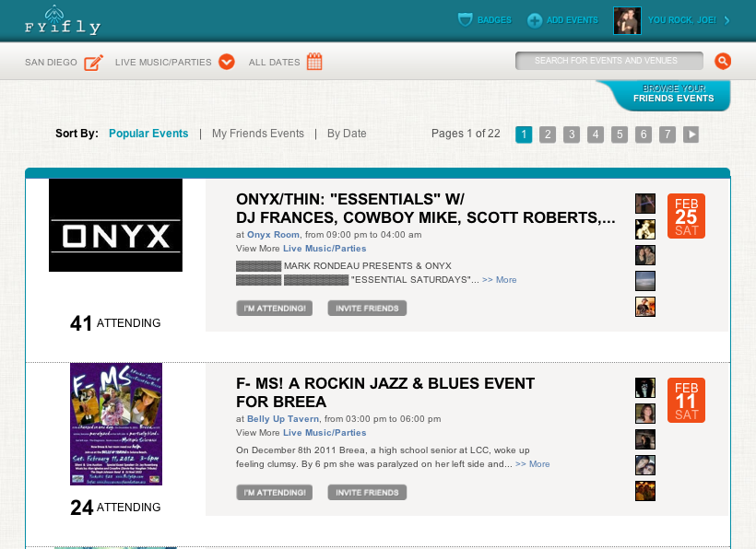This screenshot has height=549, width=756.
Task: Click the FEB 11 SAT date badge
Action: click(x=686, y=400)
